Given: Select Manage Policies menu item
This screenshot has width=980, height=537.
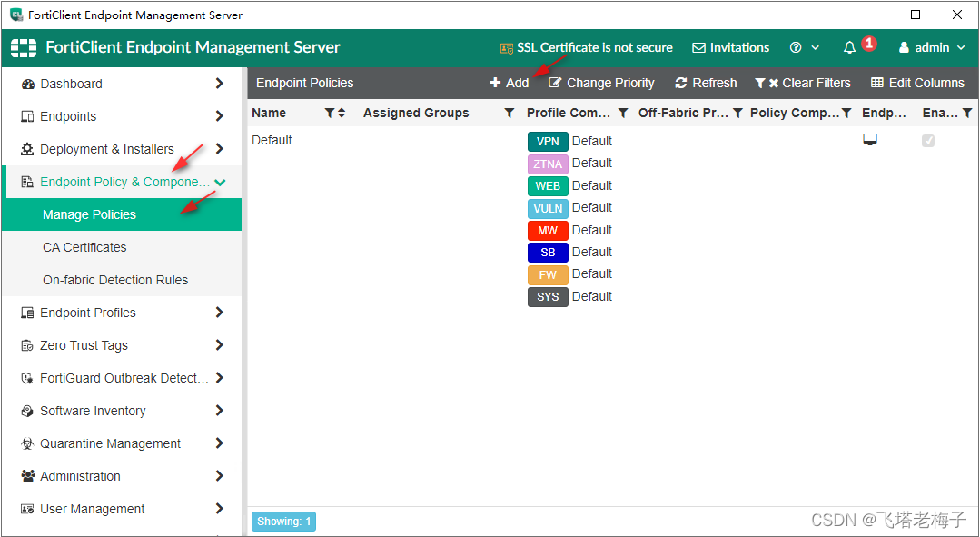Looking at the screenshot, I should [121, 214].
